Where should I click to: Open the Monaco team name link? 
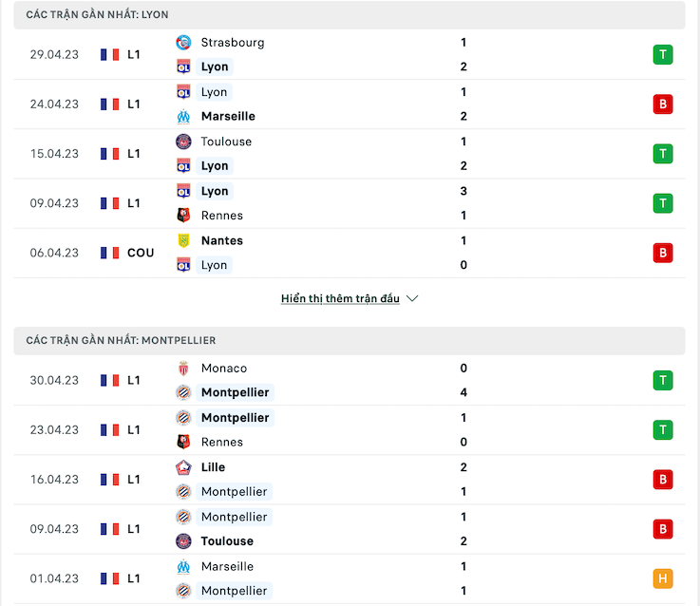coord(223,369)
